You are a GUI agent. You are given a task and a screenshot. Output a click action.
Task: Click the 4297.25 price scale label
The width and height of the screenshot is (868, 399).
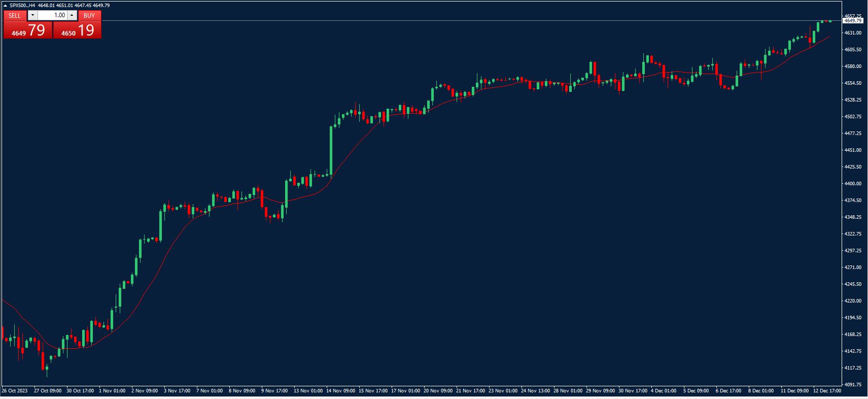853,251
